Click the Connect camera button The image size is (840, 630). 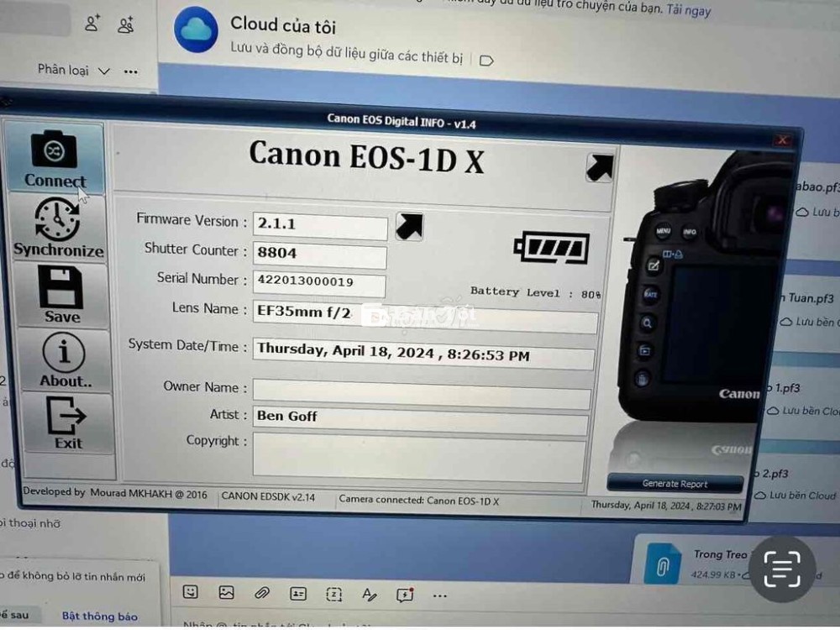[x=54, y=159]
